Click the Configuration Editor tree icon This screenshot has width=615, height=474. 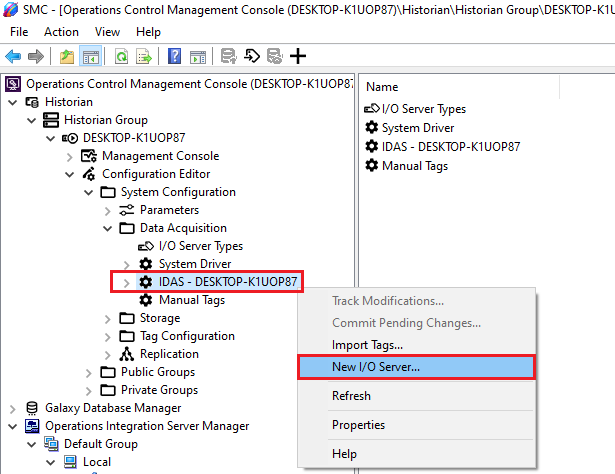coord(89,174)
